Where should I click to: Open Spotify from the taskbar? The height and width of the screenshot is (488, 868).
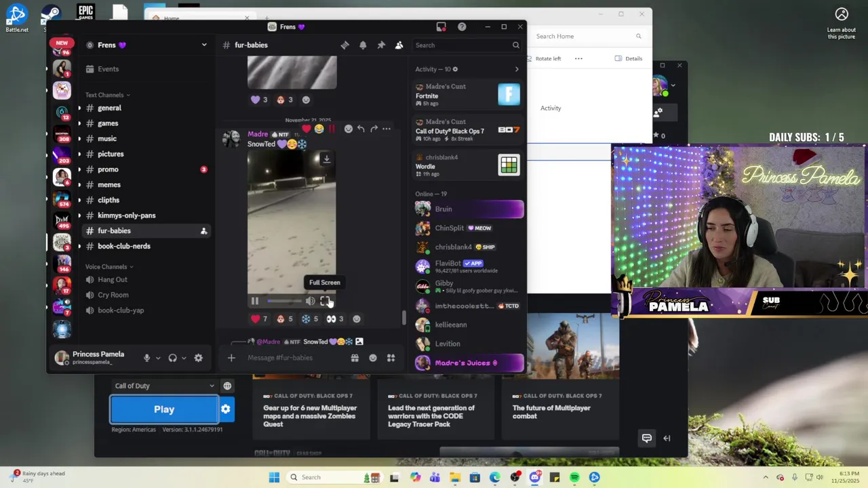(x=574, y=477)
